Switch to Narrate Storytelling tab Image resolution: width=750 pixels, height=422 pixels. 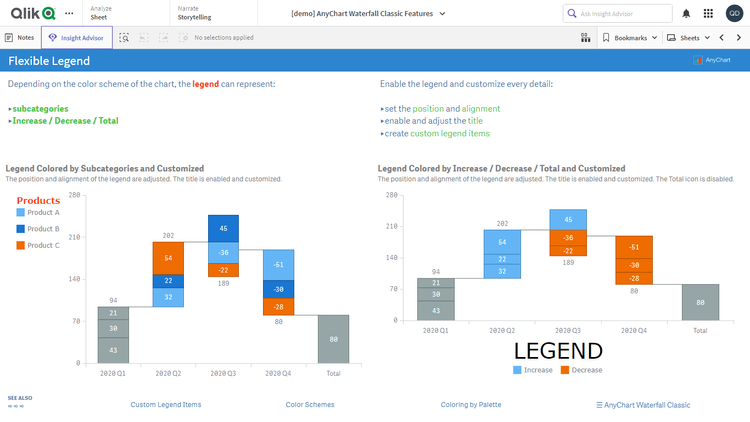[x=193, y=13]
